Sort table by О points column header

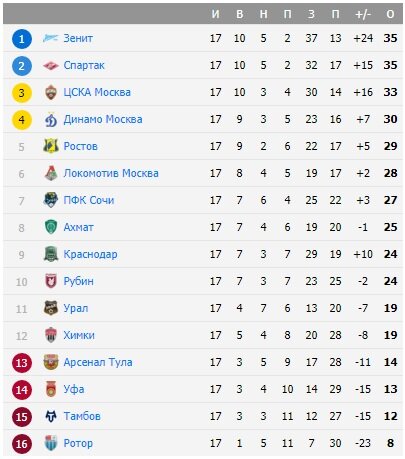pyautogui.click(x=390, y=14)
